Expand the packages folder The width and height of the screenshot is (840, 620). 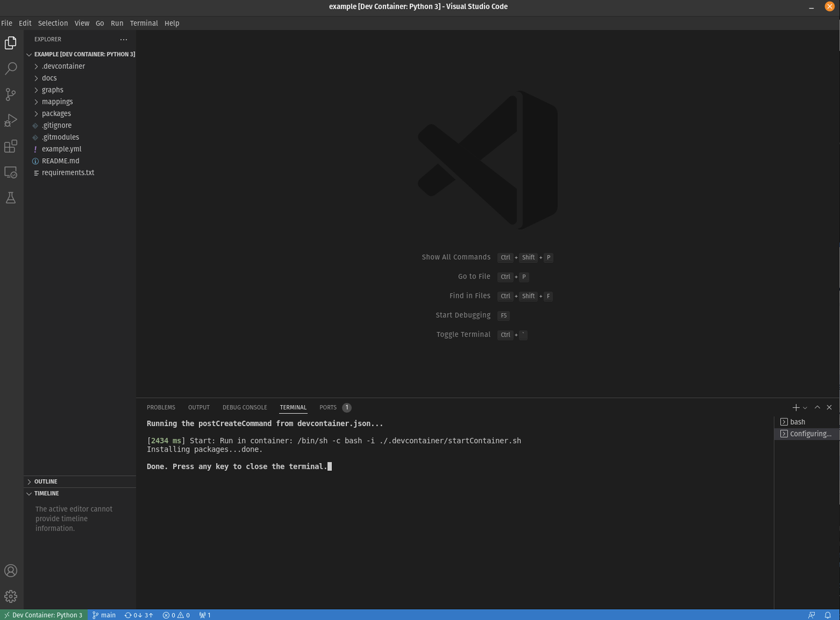56,113
